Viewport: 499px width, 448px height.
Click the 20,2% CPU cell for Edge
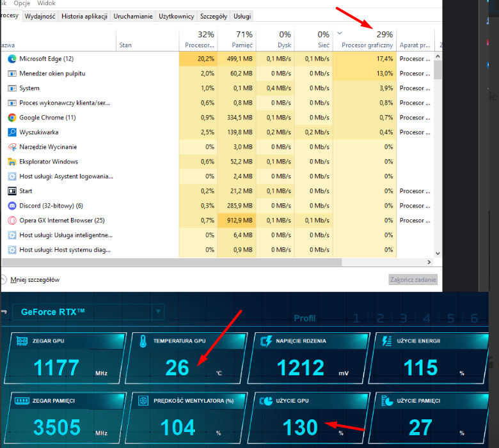(198, 59)
